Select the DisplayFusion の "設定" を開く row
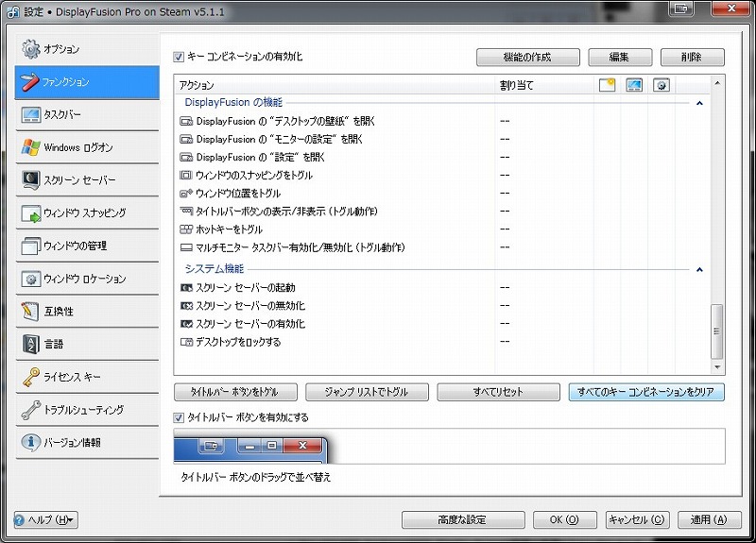The image size is (756, 543). pos(441,157)
